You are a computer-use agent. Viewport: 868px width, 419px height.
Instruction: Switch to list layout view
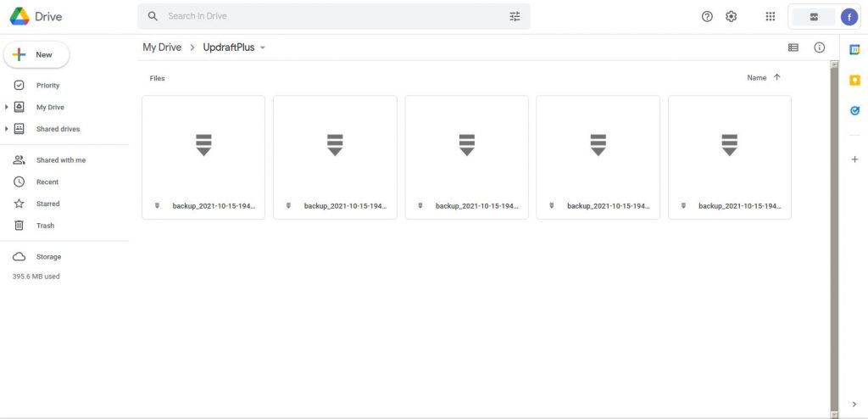point(793,47)
